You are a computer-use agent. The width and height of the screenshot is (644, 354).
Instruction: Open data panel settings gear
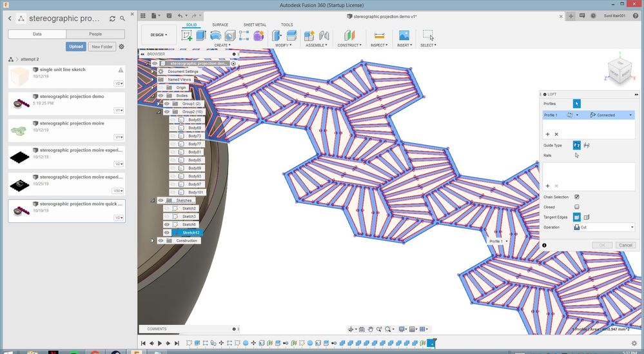tap(122, 47)
